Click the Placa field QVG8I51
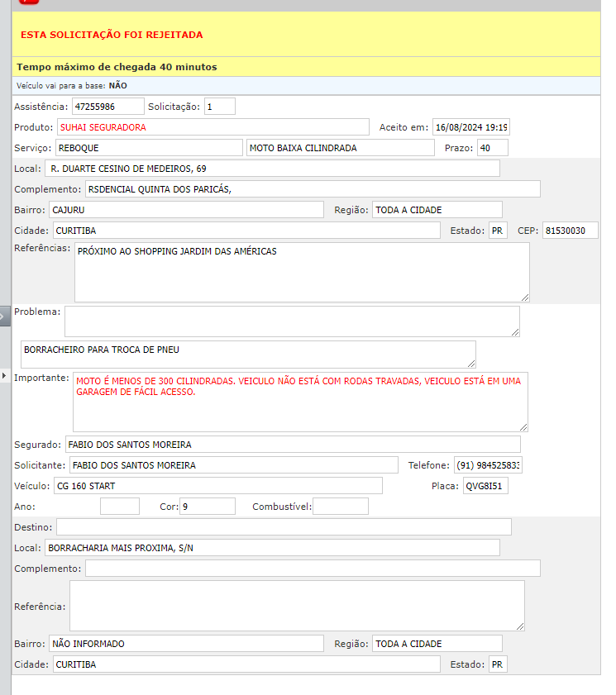 tap(485, 486)
